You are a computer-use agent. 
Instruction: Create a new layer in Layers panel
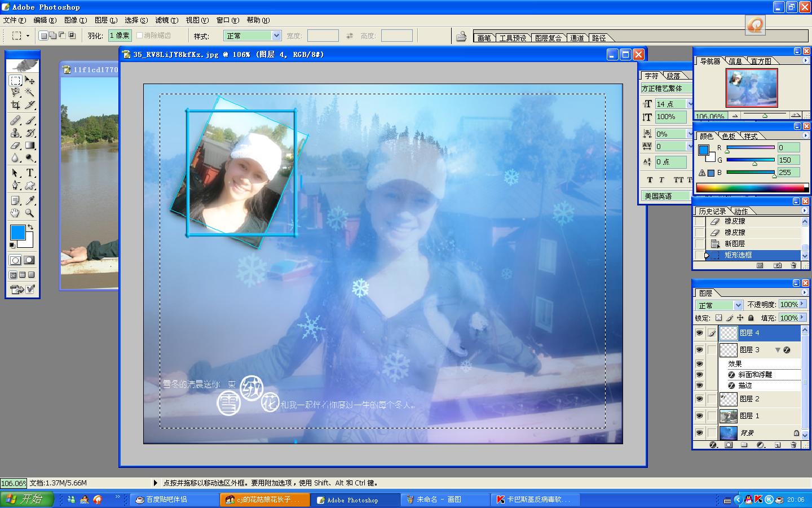click(x=778, y=445)
